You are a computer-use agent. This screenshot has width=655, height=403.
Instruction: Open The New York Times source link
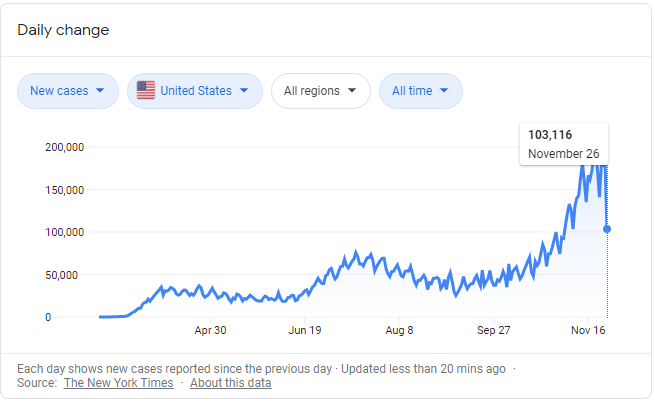118,383
